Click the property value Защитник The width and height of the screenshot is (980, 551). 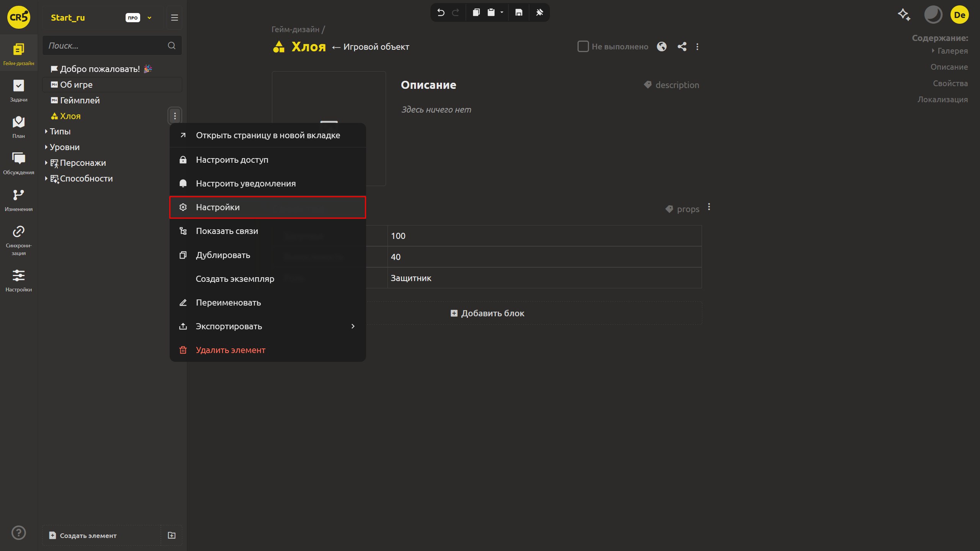coord(544,278)
